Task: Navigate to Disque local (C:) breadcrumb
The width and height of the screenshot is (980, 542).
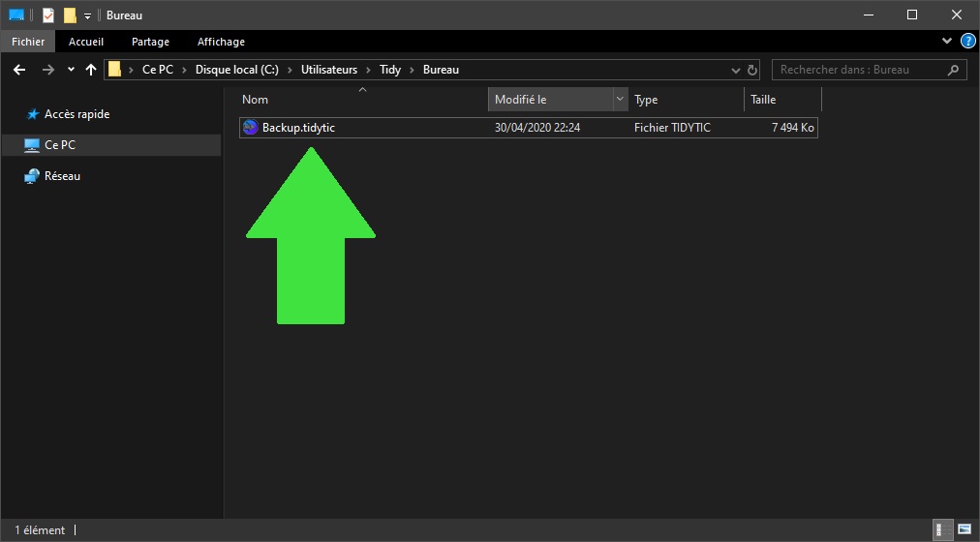Action: coord(237,70)
